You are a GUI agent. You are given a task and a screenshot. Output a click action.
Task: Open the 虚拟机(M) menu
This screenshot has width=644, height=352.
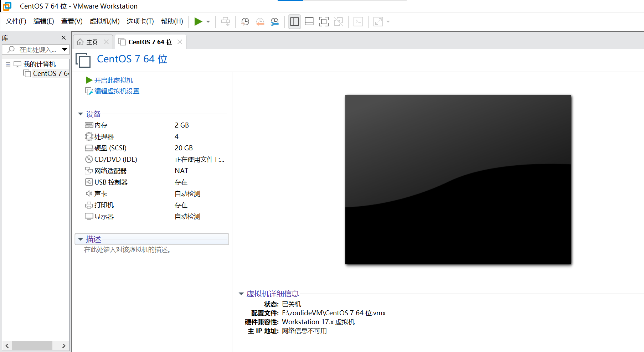click(105, 21)
